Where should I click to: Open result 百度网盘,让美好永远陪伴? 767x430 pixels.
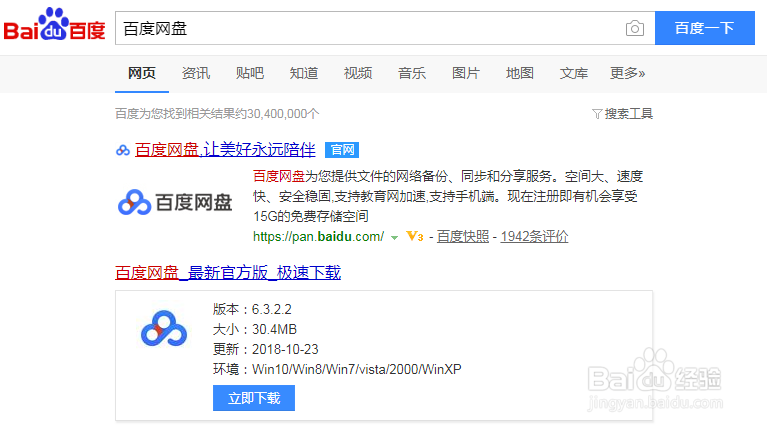225,150
